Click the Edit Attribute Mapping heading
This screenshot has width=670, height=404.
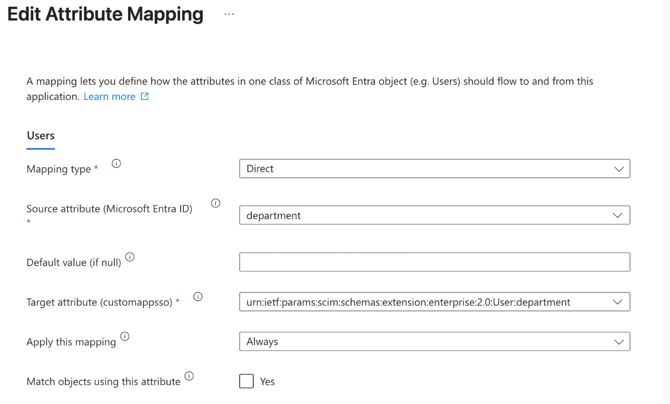click(x=106, y=14)
